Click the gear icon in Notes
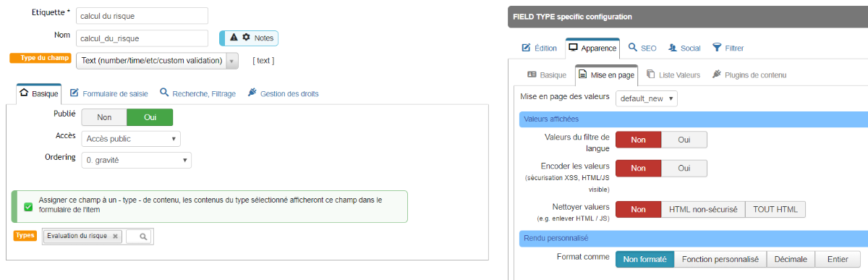 click(246, 38)
